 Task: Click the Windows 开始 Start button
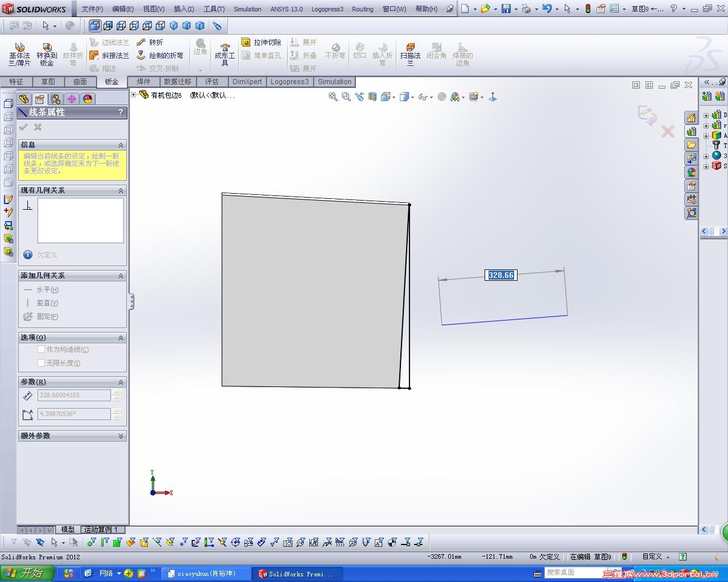(x=27, y=573)
